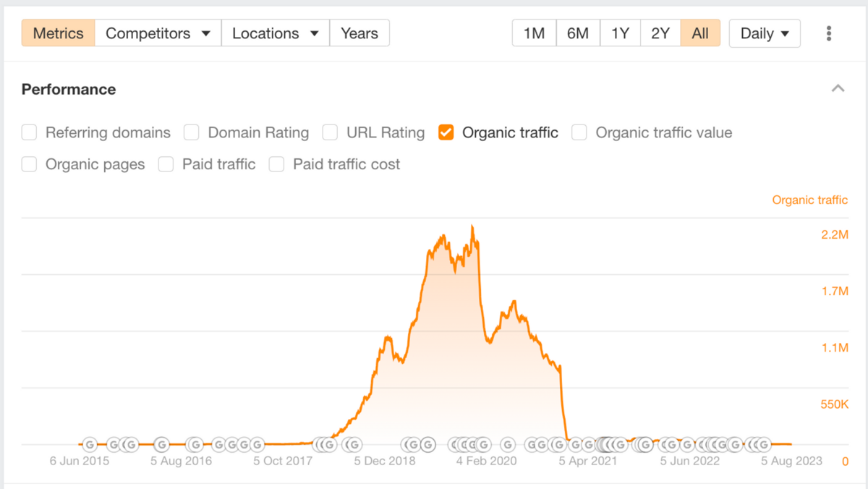Set time range to 6M
The image size is (868, 489).
click(x=577, y=33)
